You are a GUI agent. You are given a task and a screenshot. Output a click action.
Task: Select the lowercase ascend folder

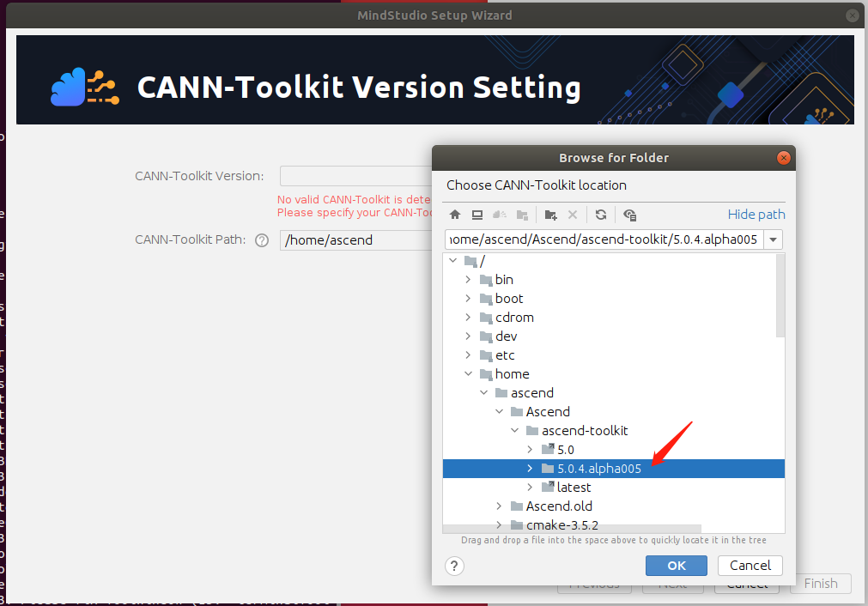pos(613,392)
